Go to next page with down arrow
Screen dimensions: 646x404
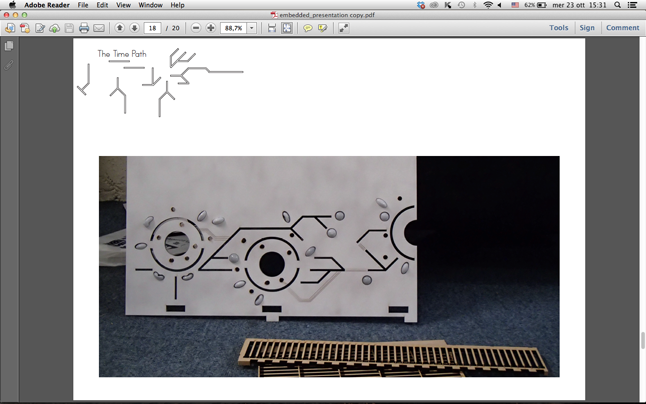click(135, 28)
